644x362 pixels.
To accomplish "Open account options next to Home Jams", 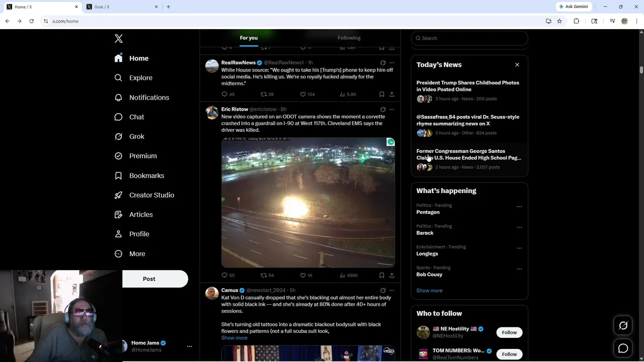I will pyautogui.click(x=190, y=346).
